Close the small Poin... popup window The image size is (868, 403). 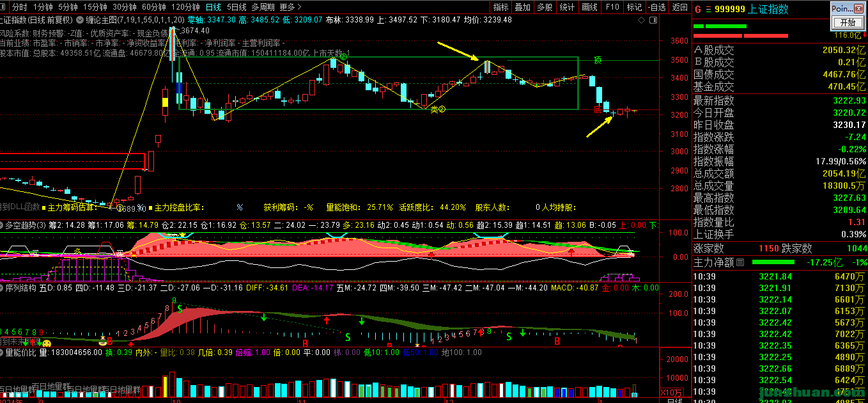coord(860,9)
